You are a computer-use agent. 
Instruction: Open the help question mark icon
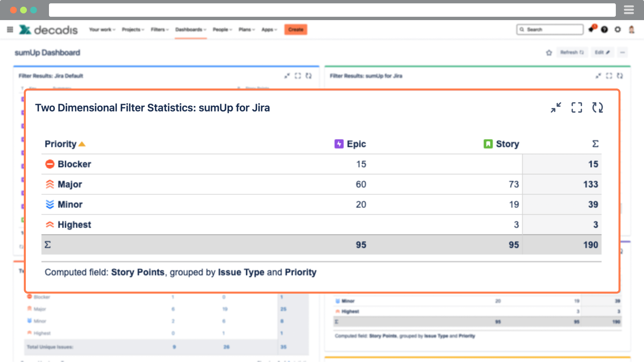604,29
